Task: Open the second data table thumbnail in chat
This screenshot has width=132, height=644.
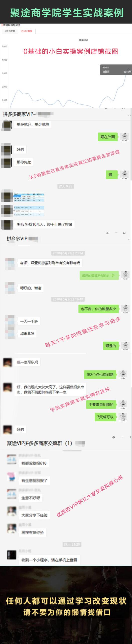Action: (x=29, y=211)
